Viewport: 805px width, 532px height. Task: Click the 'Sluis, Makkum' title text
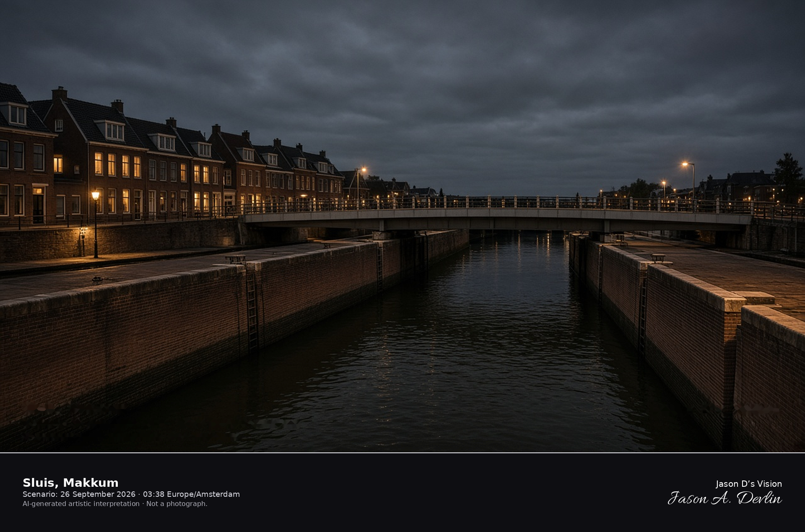click(x=70, y=483)
